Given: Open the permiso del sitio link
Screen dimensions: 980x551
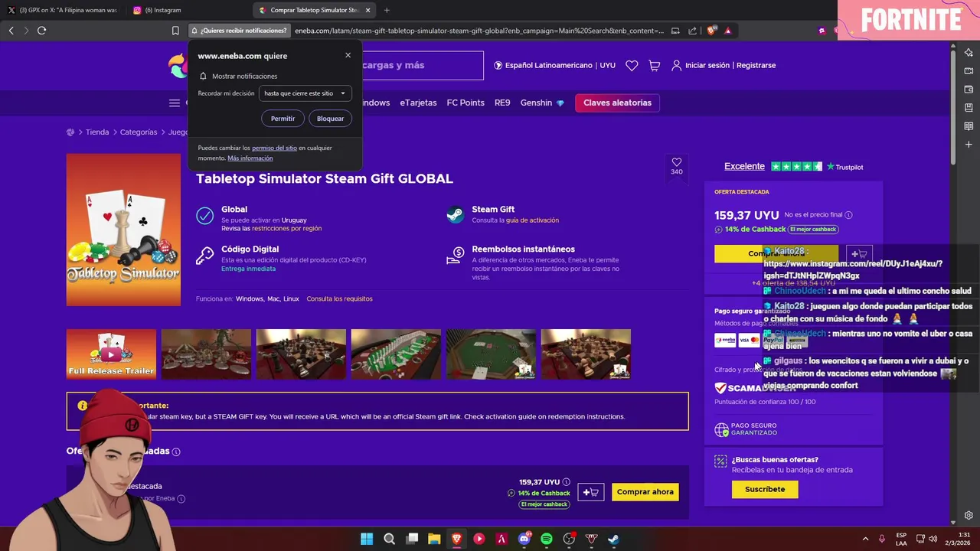Looking at the screenshot, I should point(274,148).
